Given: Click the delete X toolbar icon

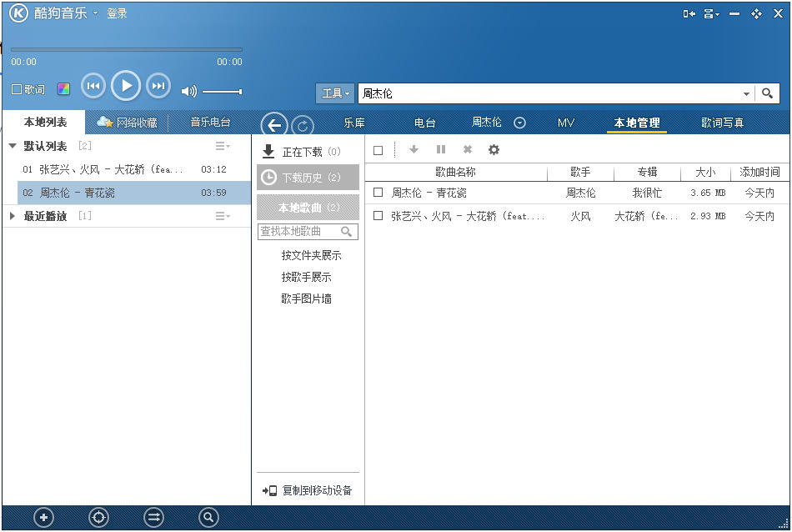Looking at the screenshot, I should (468, 149).
